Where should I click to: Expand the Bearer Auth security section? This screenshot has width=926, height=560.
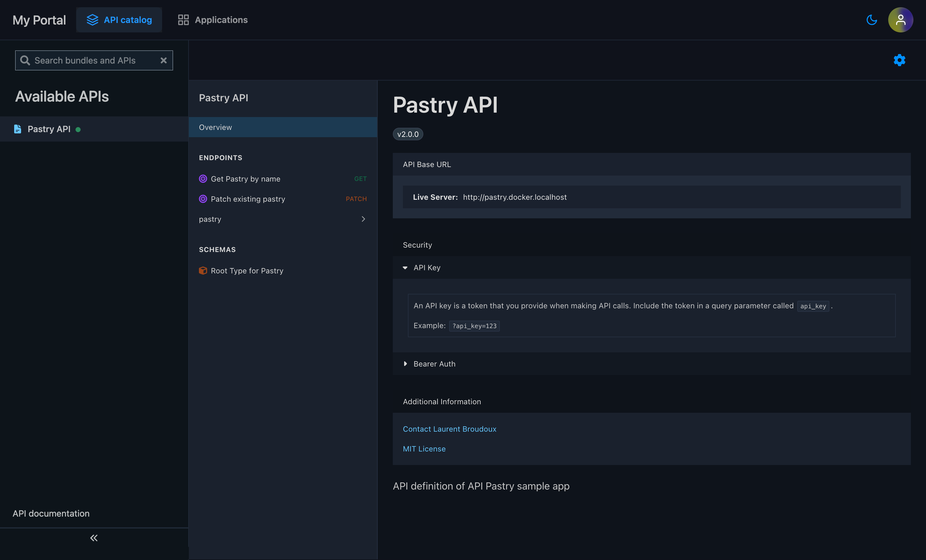(405, 364)
